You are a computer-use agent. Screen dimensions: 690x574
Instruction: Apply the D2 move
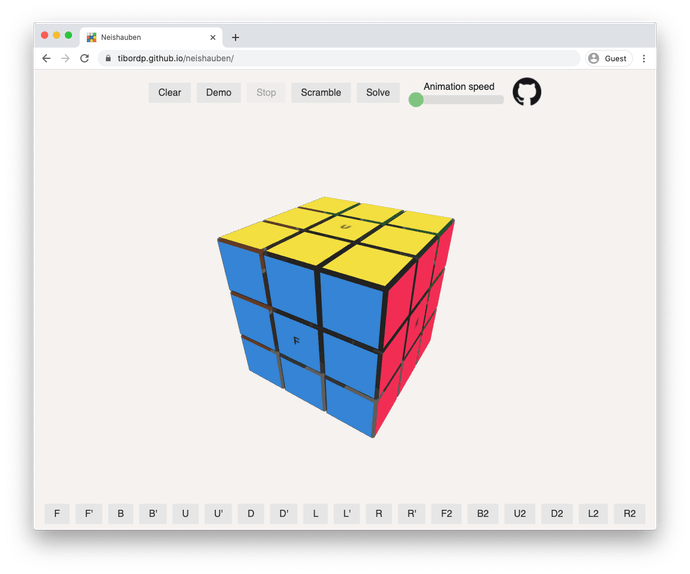click(x=557, y=514)
